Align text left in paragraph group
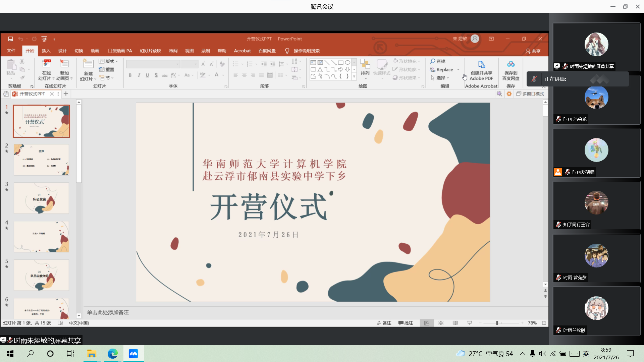Image resolution: width=644 pixels, height=362 pixels. coord(235,75)
